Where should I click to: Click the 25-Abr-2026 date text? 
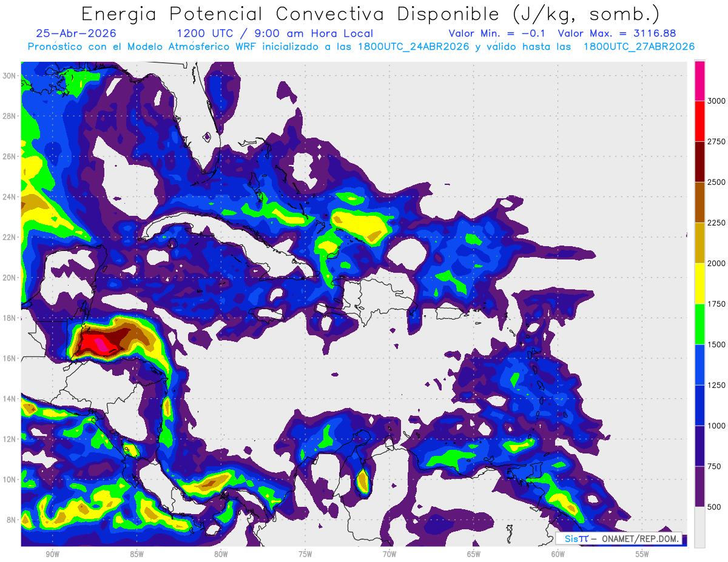[76, 34]
